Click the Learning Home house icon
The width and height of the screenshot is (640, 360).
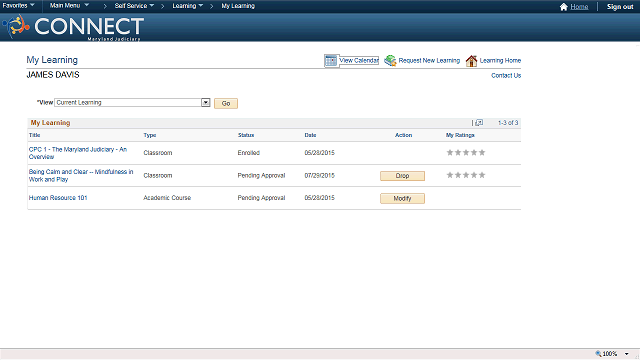[471, 61]
